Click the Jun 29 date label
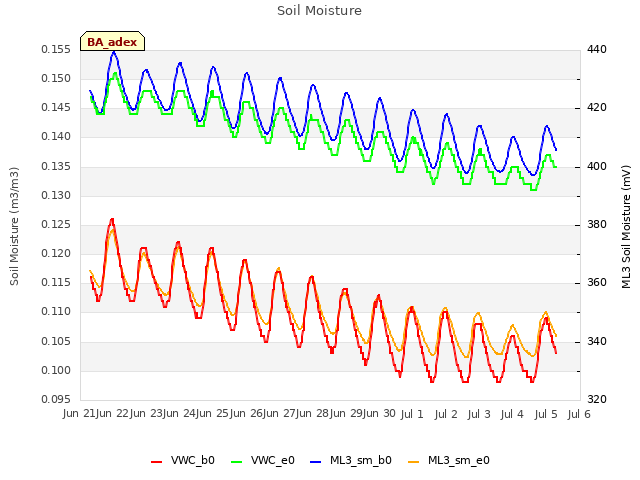Image resolution: width=640 pixels, height=480 pixels. point(346,414)
